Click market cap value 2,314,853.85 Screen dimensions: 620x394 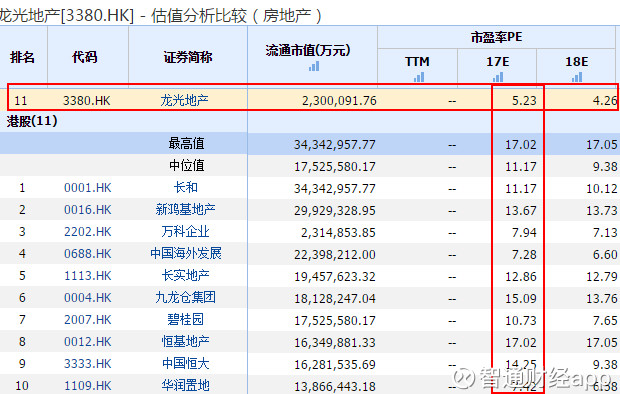pyautogui.click(x=338, y=233)
